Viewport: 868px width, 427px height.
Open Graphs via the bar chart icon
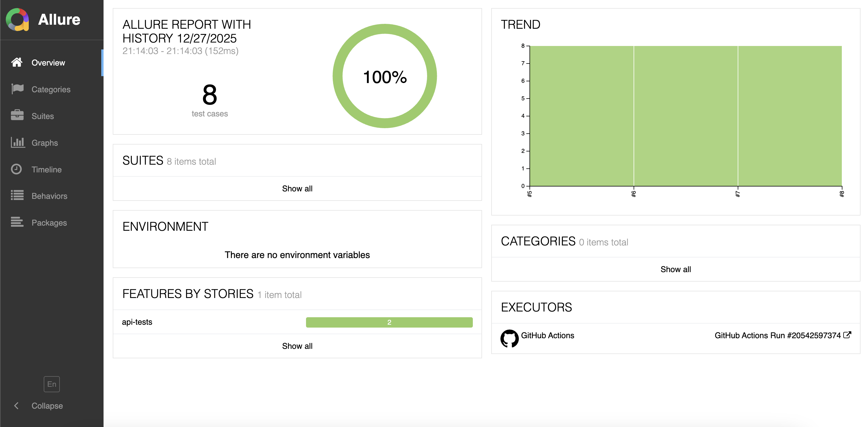[18, 142]
